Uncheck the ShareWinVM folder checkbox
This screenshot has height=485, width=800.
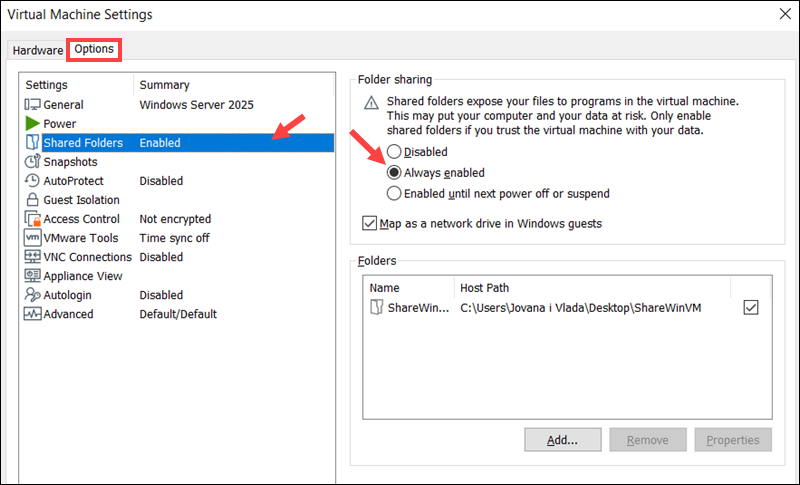[x=751, y=308]
